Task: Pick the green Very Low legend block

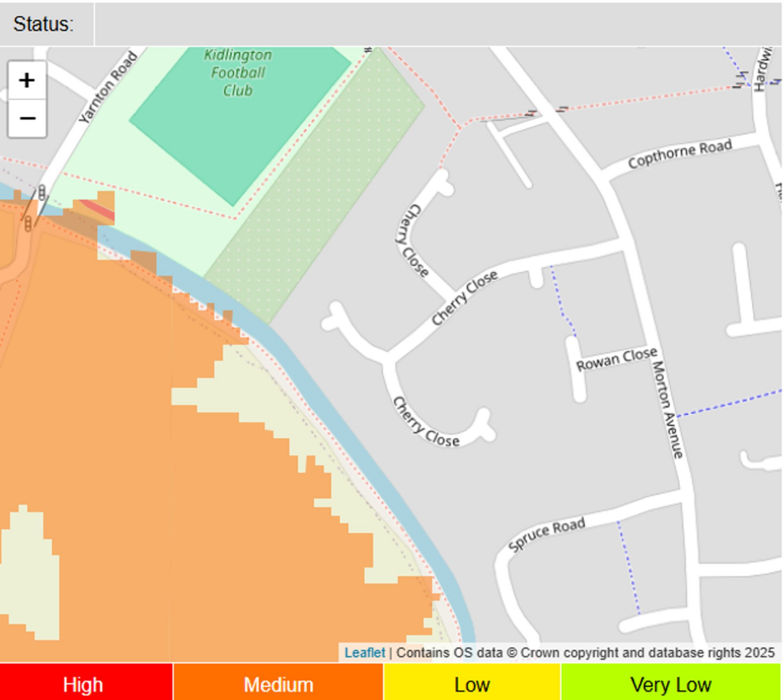Action: point(671,683)
